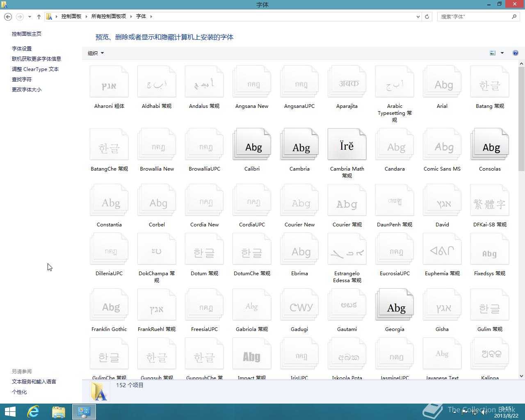Open the address bar history dropdown
The image size is (525, 420).
pyautogui.click(x=418, y=16)
